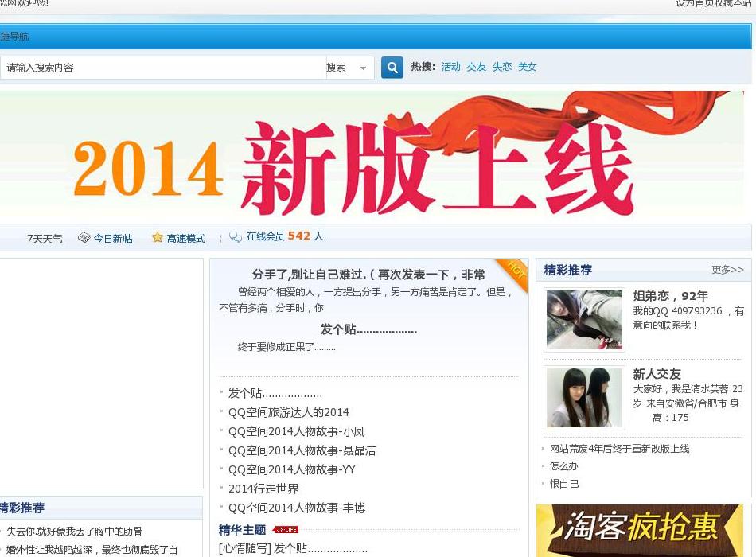Open 网站荒废4年后终于重新改版上线 link

click(x=620, y=449)
